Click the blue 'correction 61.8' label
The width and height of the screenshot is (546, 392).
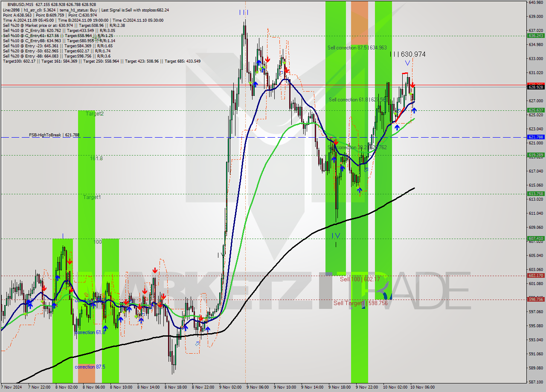[90, 332]
